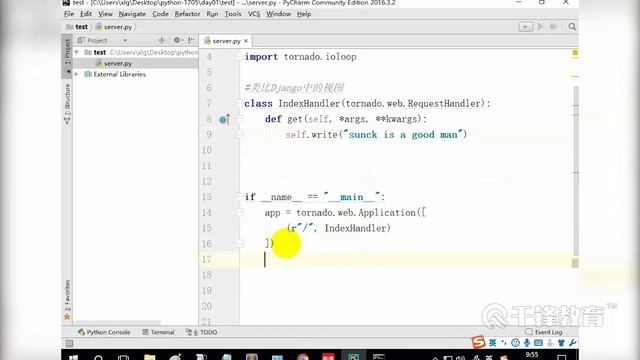Click Hide Project panel icon
The image size is (640, 360).
tap(191, 40)
